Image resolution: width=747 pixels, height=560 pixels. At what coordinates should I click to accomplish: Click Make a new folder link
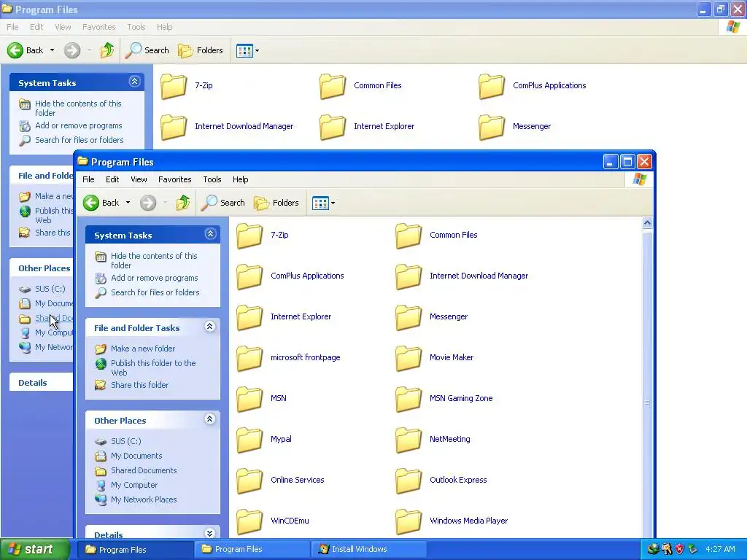point(143,349)
